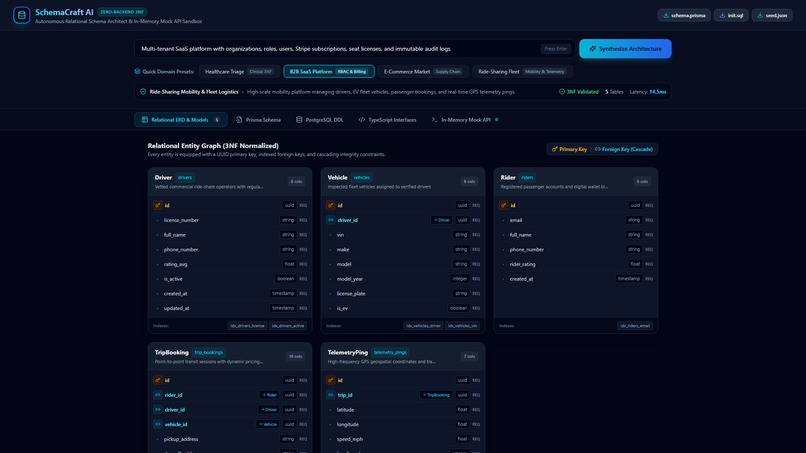806x453 pixels.
Task: Click the idx_vehicles_vin index chip
Action: [x=463, y=325]
